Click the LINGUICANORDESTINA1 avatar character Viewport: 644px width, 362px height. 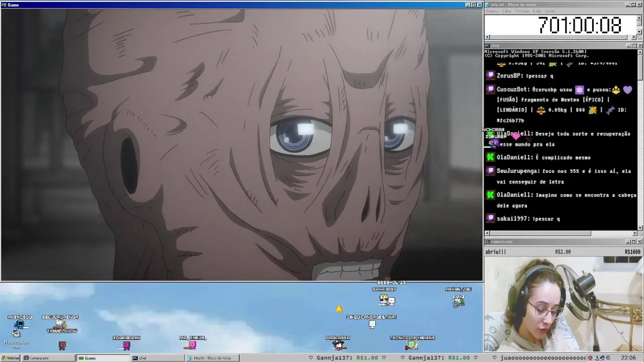pos(372,324)
